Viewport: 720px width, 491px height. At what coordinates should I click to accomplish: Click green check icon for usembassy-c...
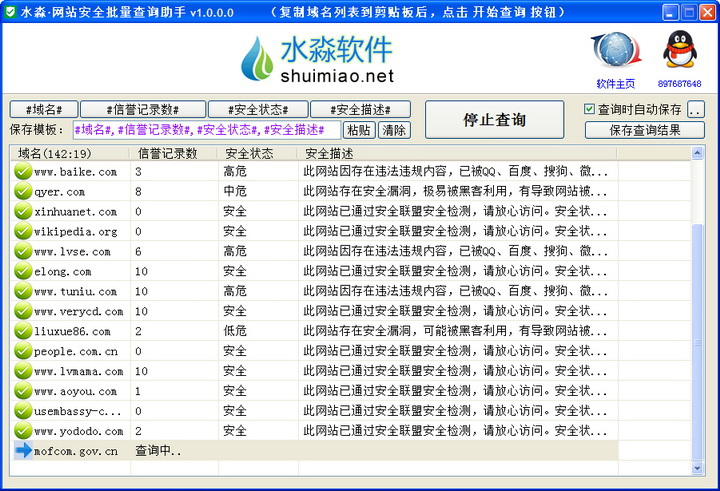(x=23, y=411)
